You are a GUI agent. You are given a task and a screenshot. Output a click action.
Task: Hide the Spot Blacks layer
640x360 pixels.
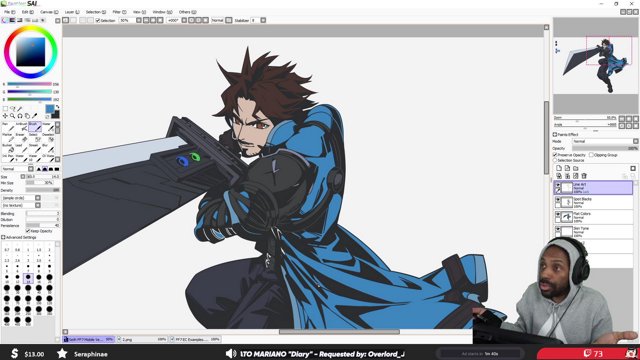[558, 200]
